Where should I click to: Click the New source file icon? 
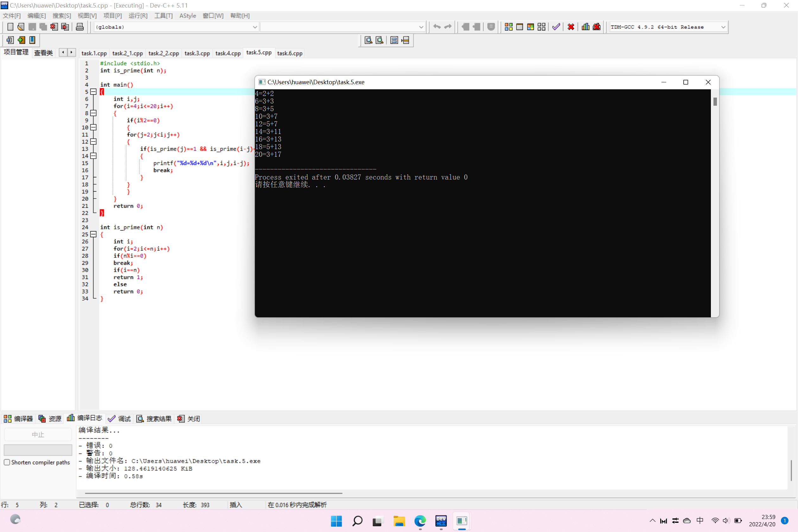click(x=10, y=27)
